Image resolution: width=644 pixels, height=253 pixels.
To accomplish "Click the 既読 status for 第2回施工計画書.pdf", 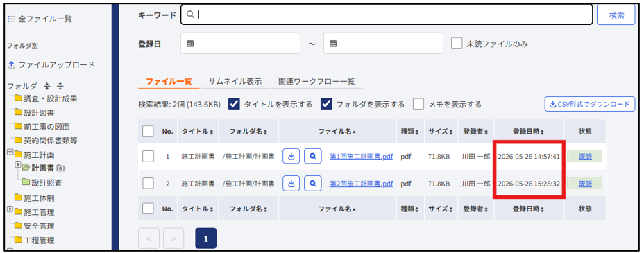I will point(585,184).
